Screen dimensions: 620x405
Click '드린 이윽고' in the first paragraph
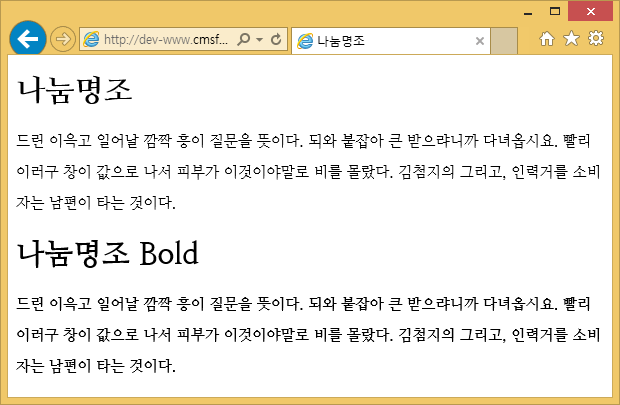54,140
